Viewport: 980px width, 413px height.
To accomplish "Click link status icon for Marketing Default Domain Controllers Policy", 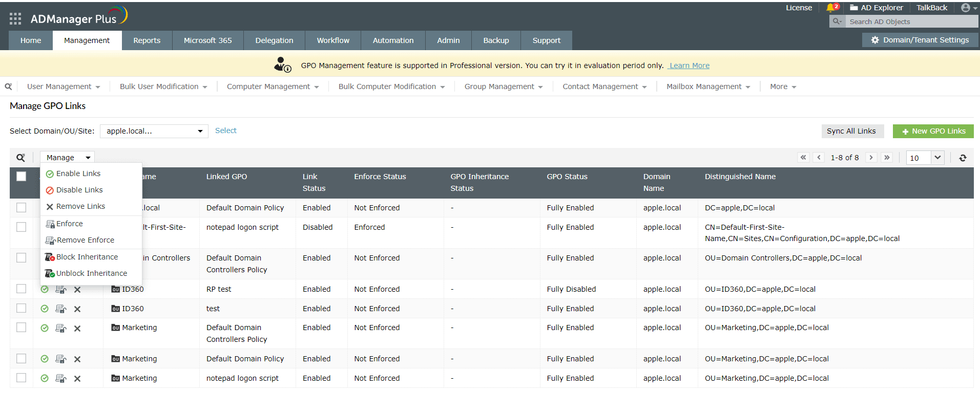I will click(x=45, y=328).
